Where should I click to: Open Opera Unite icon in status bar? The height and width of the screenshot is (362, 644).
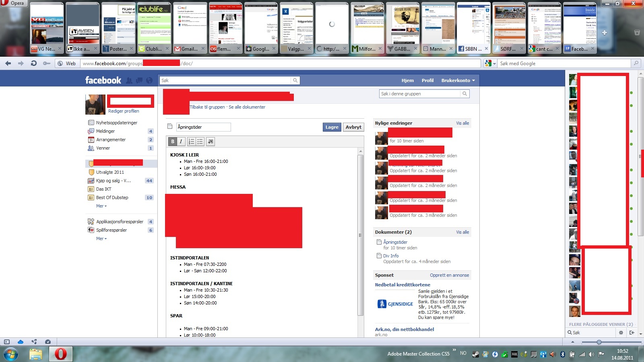point(34,342)
